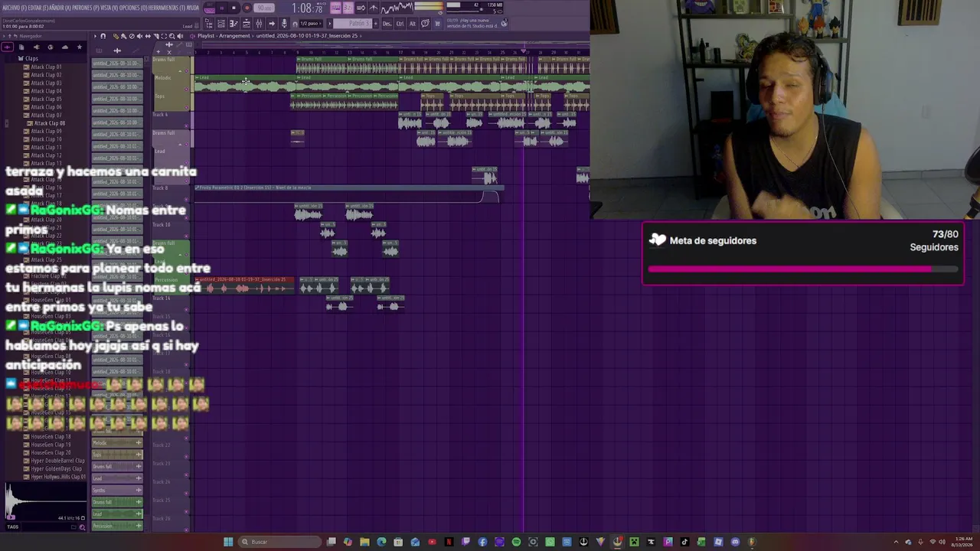The width and height of the screenshot is (980, 551).
Task: Open Discord from the taskbar
Action: 735,542
